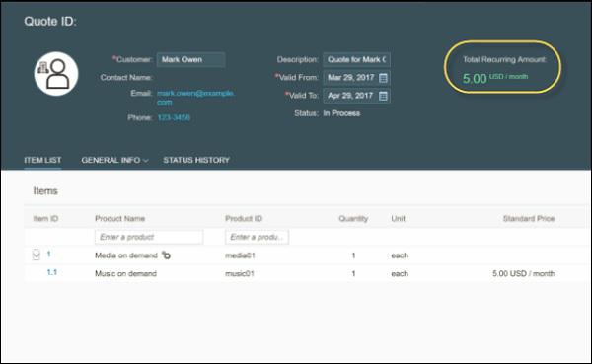This screenshot has height=364, width=592.
Task: Click the Enter a product ID field
Action: click(x=257, y=237)
